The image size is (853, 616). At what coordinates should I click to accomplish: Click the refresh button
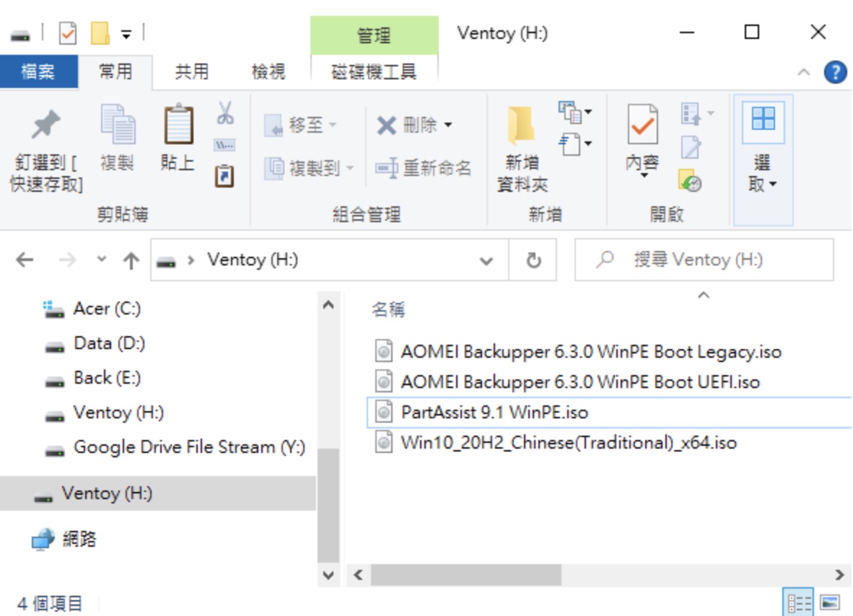click(x=533, y=260)
